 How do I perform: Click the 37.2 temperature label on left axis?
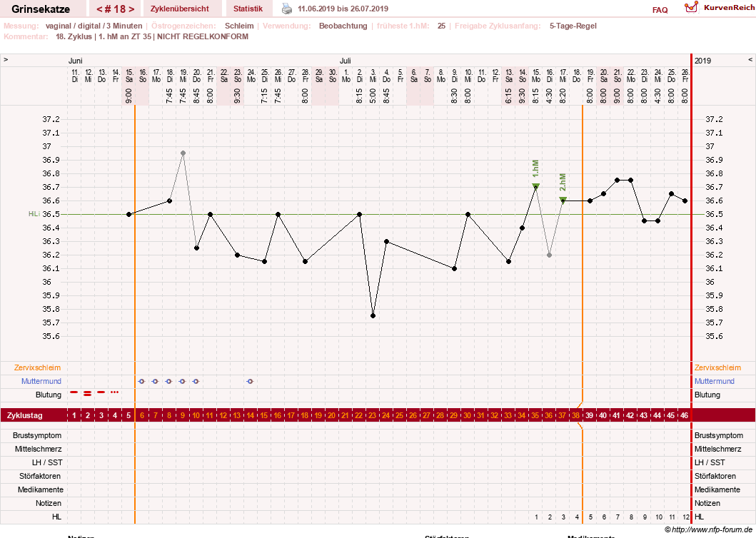[51, 120]
